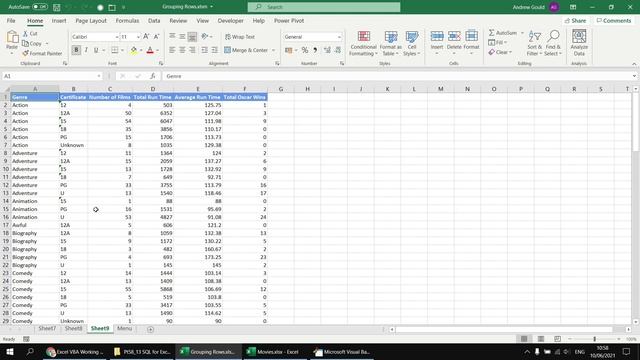Click the Paste icon
Image resolution: width=640 pixels, height=360 pixels.
click(x=12, y=37)
